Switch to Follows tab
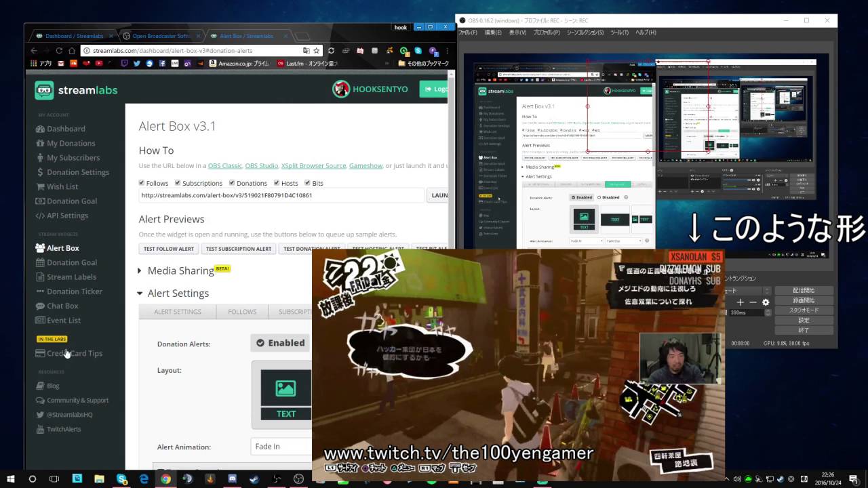This screenshot has width=868, height=488. pos(242,312)
